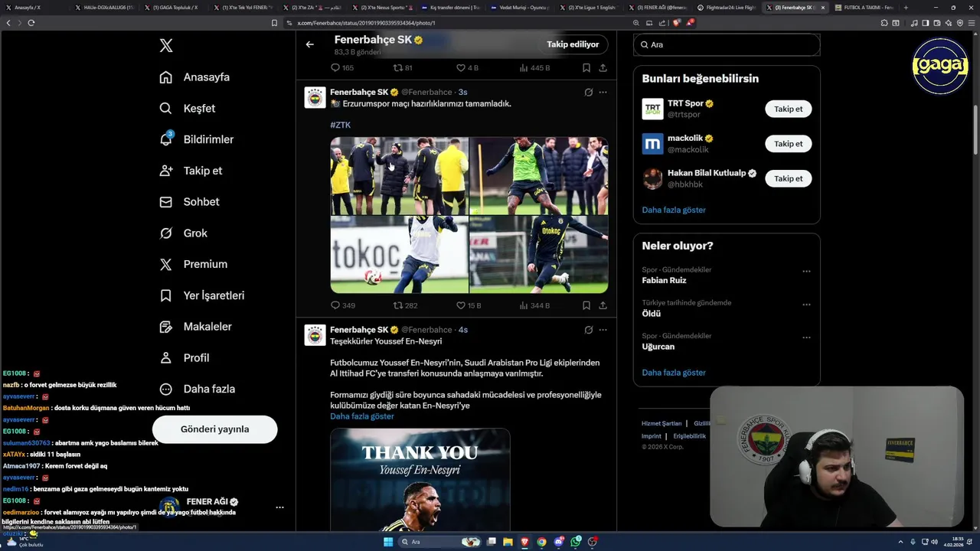Open more options on the Erzurumspor tweet
The height and width of the screenshot is (551, 980).
(x=603, y=93)
